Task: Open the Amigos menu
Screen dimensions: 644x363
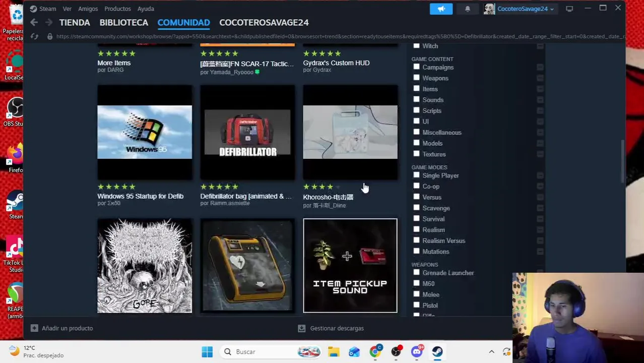Action: [88, 9]
